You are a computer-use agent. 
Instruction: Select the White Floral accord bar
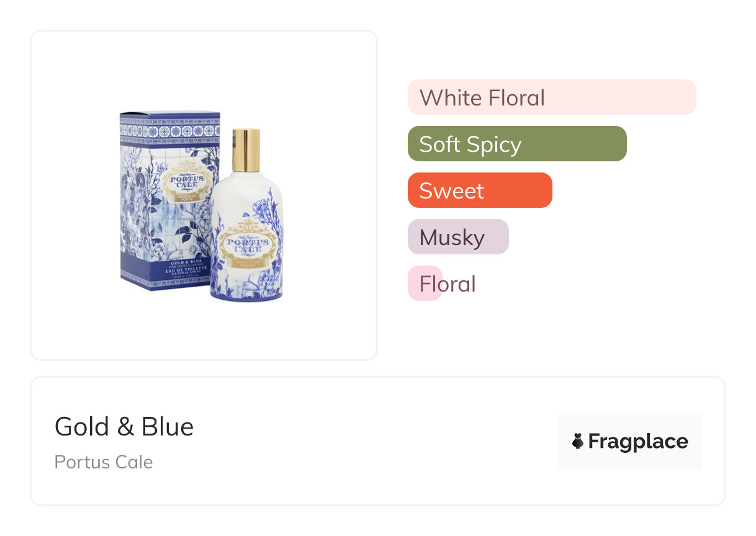point(551,97)
